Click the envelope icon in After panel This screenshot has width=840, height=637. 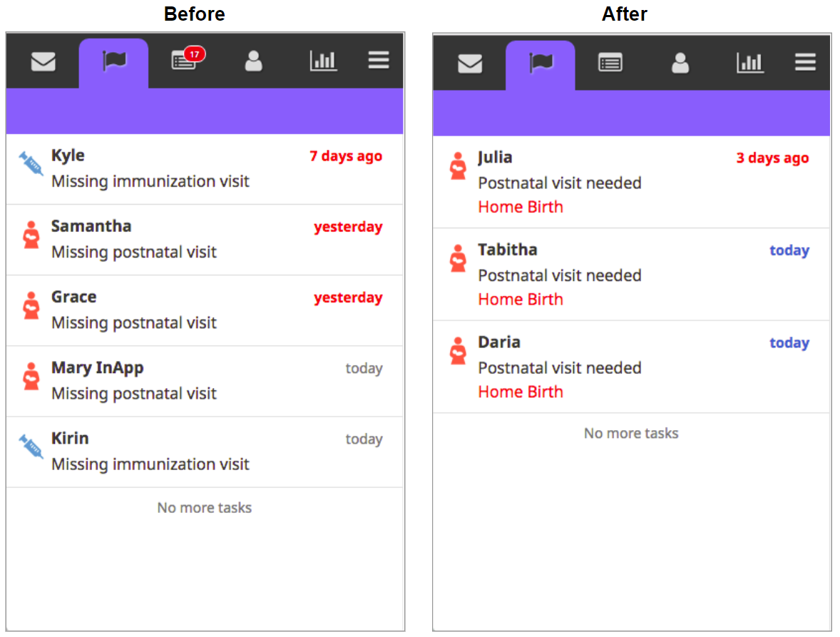click(470, 63)
